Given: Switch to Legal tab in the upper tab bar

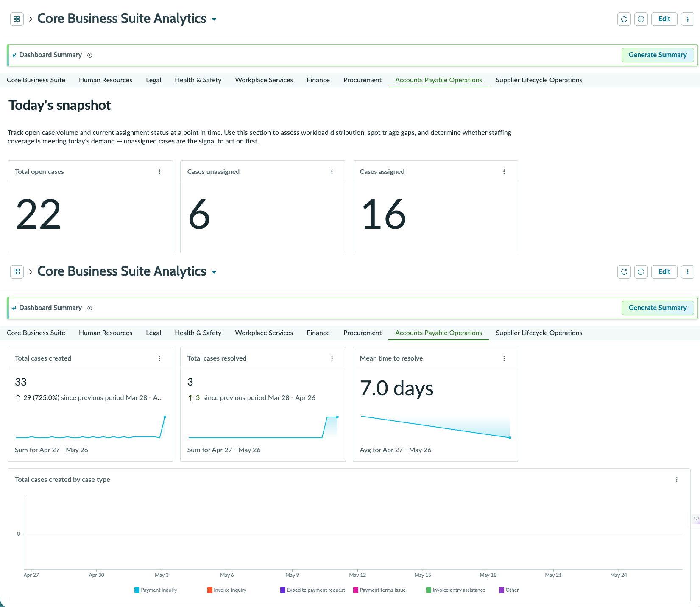Looking at the screenshot, I should tap(153, 80).
